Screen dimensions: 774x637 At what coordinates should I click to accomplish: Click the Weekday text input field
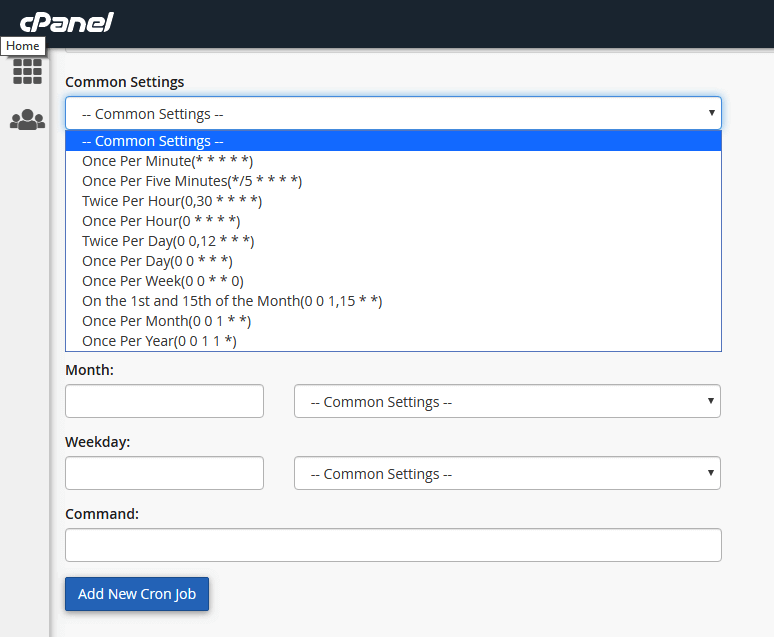coord(164,473)
